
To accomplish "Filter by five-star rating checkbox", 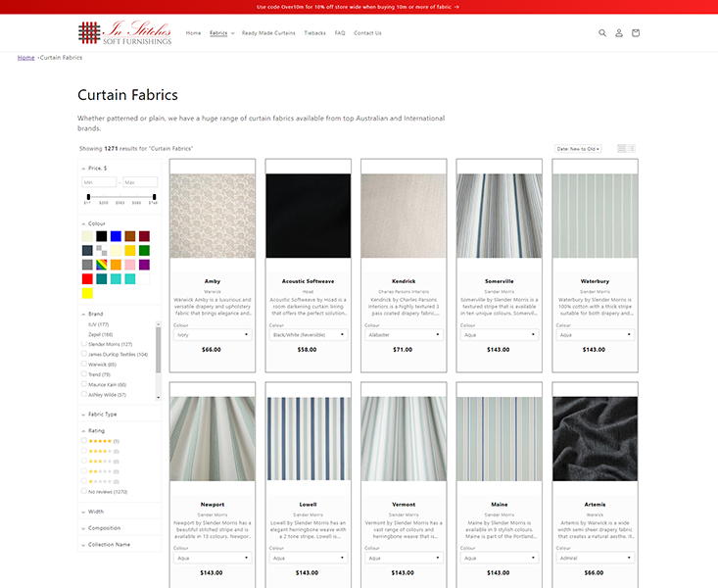I will pyautogui.click(x=84, y=440).
